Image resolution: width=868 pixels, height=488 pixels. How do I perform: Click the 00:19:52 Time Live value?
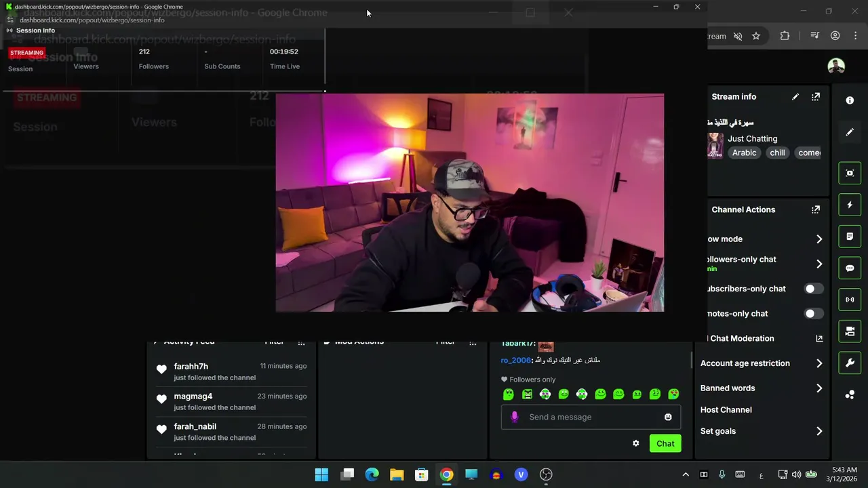pos(284,52)
